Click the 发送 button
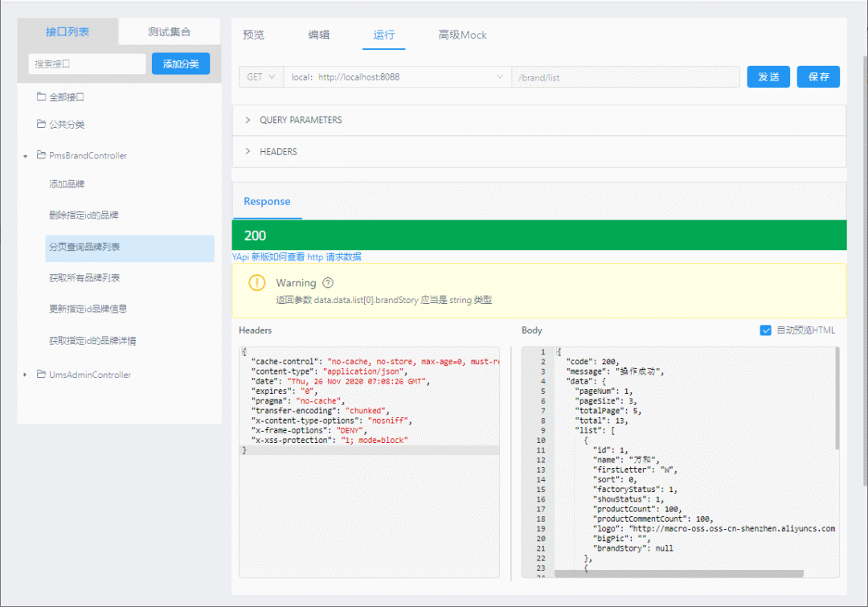The height and width of the screenshot is (607, 868). pos(768,77)
